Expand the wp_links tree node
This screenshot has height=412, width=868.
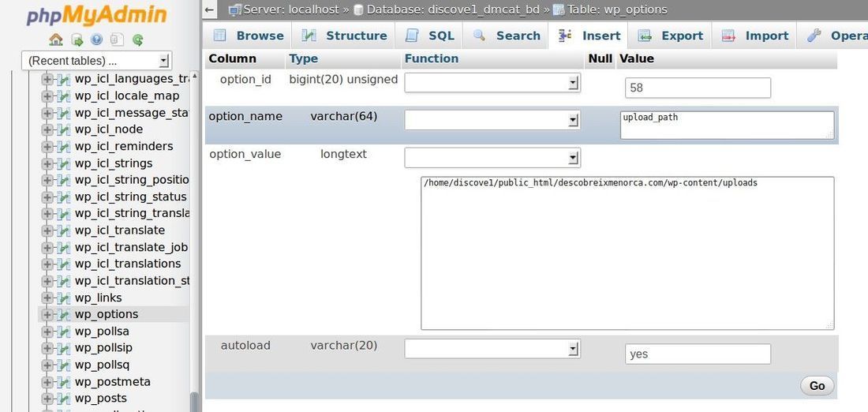(47, 298)
